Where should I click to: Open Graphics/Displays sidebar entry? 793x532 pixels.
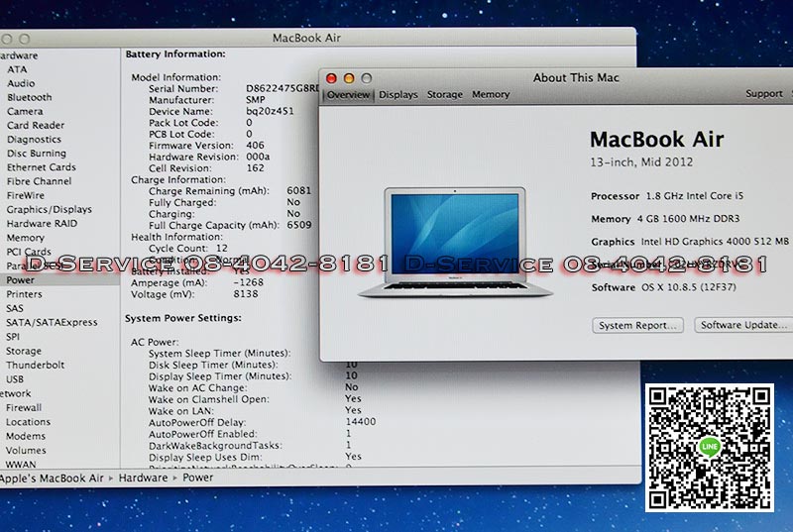click(x=49, y=209)
